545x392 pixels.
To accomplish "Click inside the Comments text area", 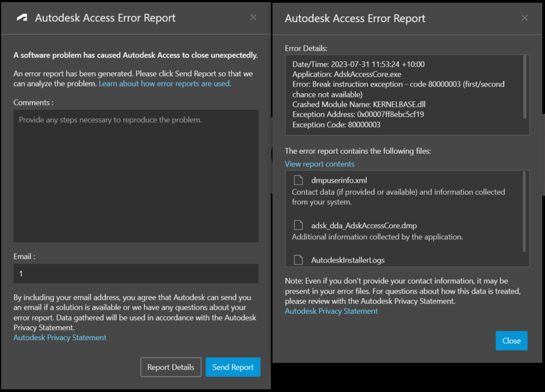I will coord(136,176).
